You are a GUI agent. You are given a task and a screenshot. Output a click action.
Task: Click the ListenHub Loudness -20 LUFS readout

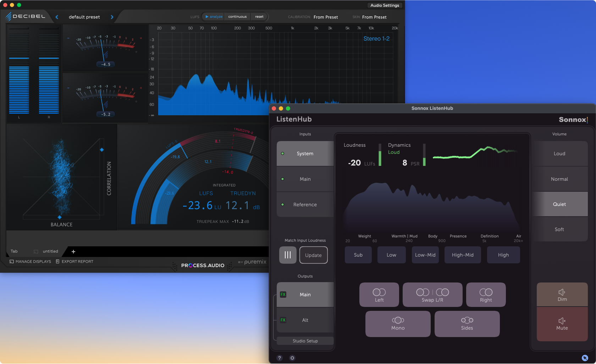coord(362,163)
